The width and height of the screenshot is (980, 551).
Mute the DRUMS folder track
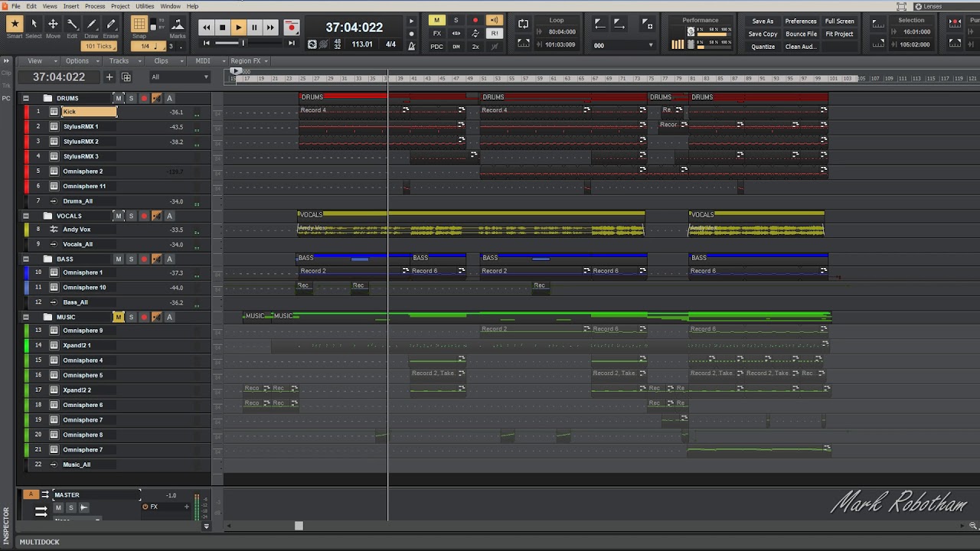pos(118,98)
